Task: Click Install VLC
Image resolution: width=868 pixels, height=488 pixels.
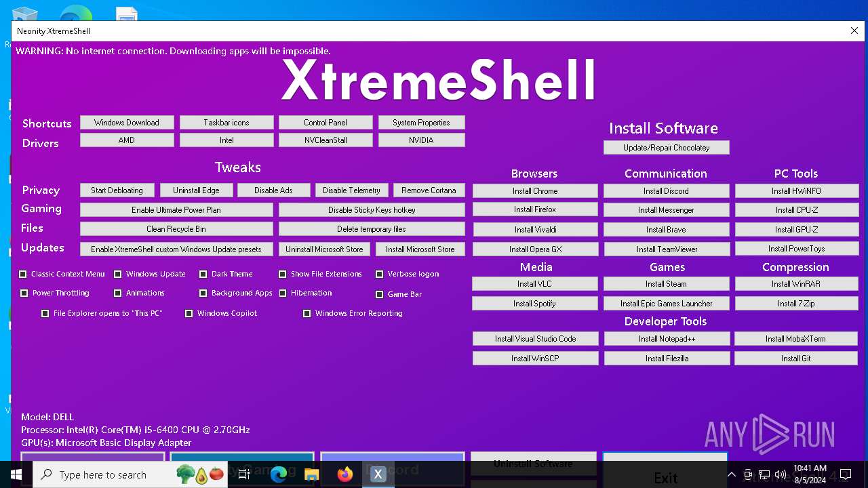Action: [x=535, y=284]
